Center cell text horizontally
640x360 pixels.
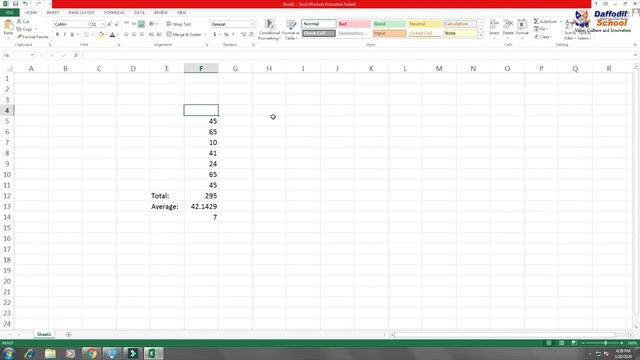click(x=134, y=35)
